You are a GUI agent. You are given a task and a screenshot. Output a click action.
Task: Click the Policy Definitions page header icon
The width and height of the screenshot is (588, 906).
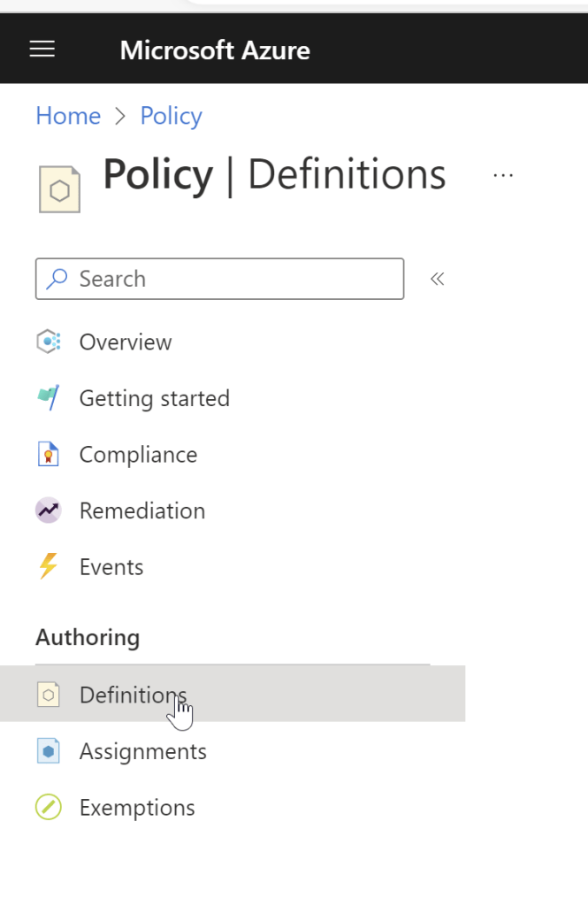click(x=59, y=189)
